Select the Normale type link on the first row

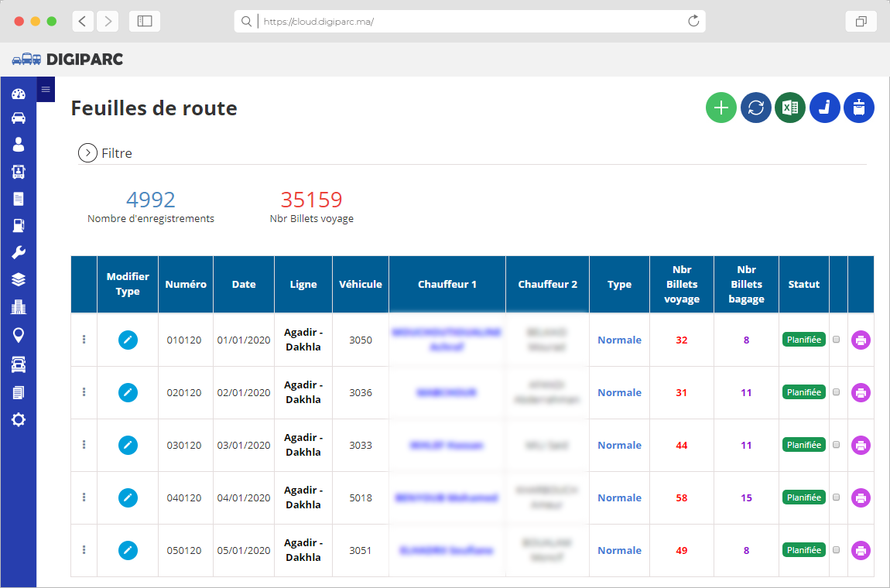[x=619, y=340]
